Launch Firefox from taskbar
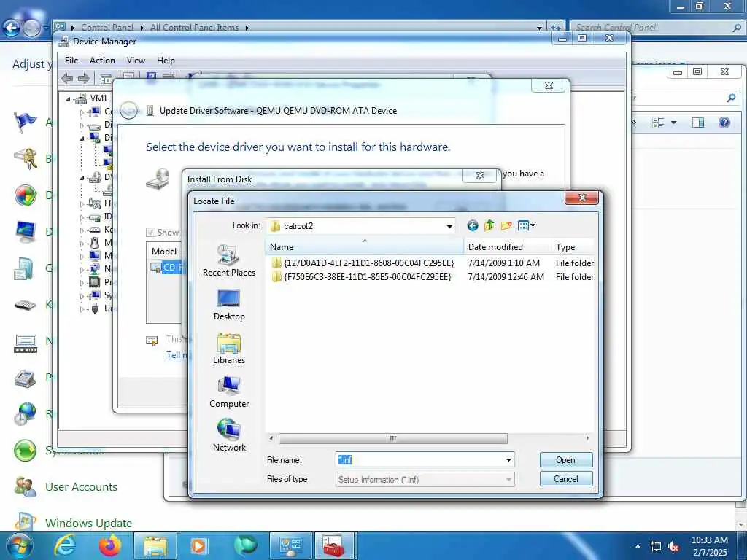Viewport: 747px width, 560px height. pyautogui.click(x=110, y=545)
